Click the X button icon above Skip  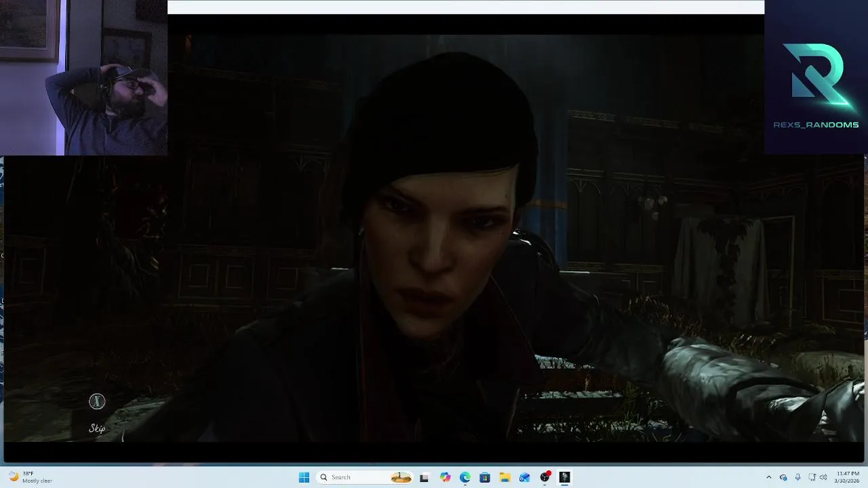coord(97,402)
